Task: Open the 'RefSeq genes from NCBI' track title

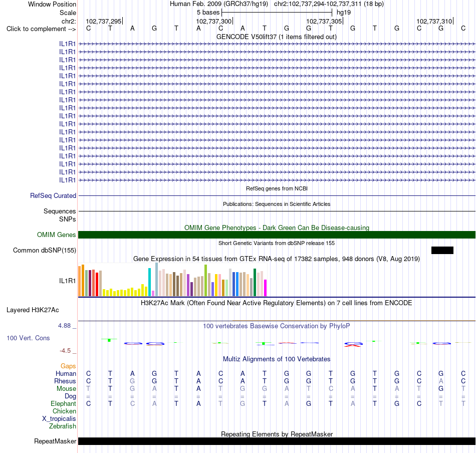Action: (x=277, y=188)
